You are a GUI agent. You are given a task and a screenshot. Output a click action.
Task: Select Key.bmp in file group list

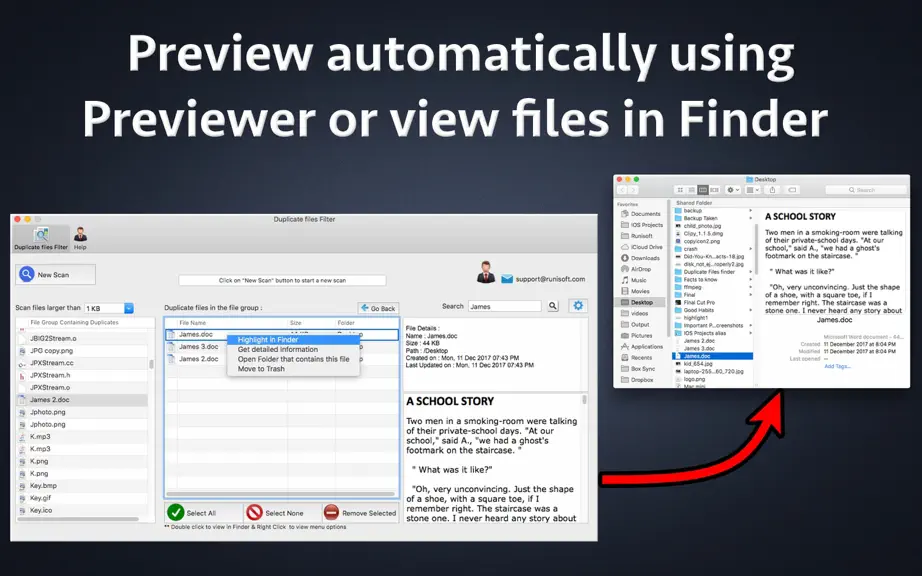[x=82, y=486]
